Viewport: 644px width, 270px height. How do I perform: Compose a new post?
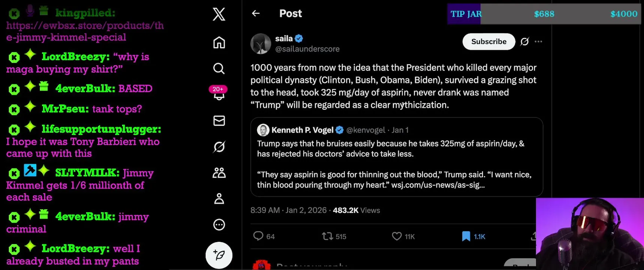click(219, 255)
